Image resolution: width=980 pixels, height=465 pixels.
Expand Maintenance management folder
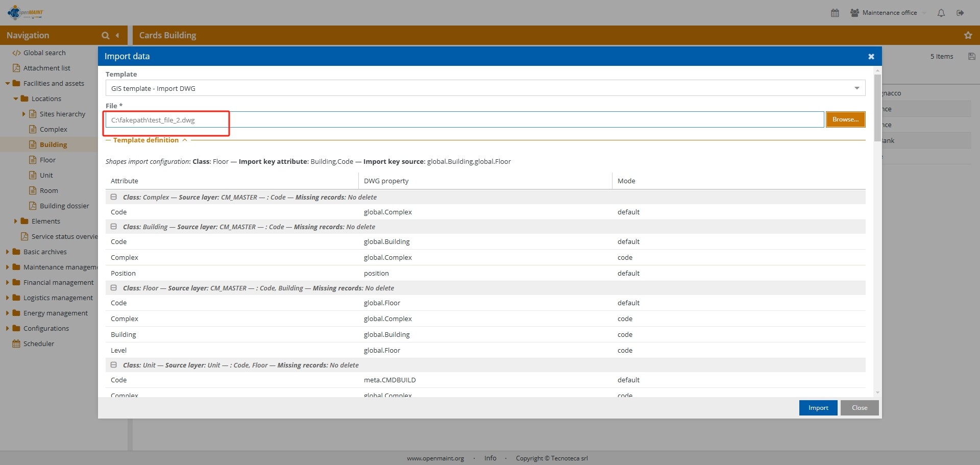pyautogui.click(x=8, y=267)
